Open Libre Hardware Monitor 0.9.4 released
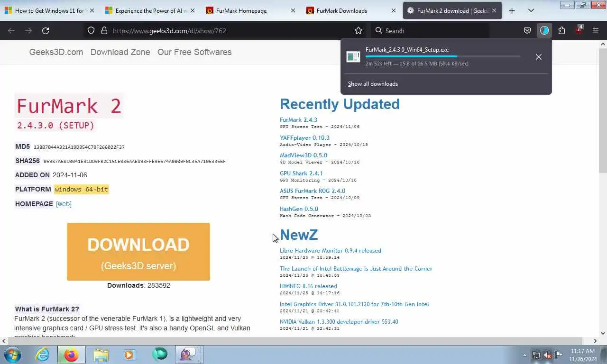The image size is (607, 364). coord(331,251)
